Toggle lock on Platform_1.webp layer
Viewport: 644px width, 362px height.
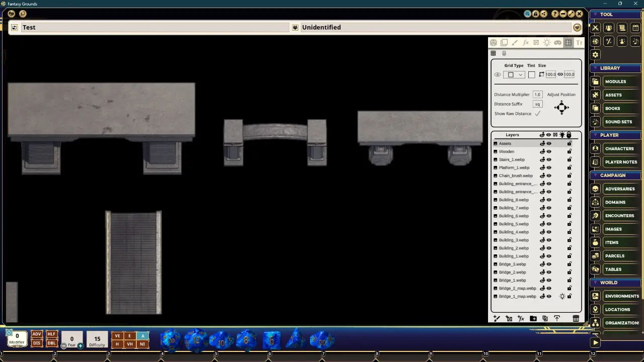click(569, 167)
